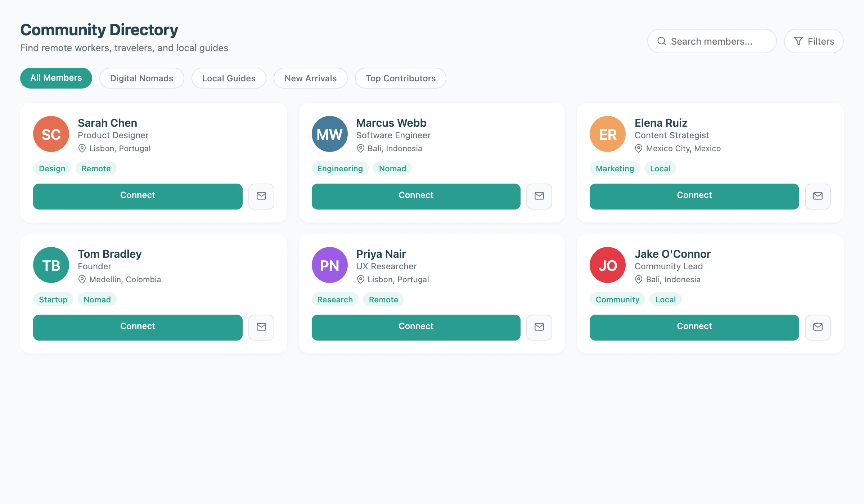Choose the All Members pill
This screenshot has width=864, height=504.
click(56, 78)
